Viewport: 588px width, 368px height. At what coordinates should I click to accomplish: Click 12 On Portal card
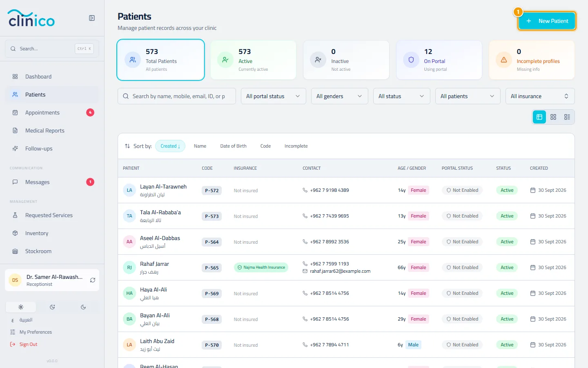pos(439,60)
